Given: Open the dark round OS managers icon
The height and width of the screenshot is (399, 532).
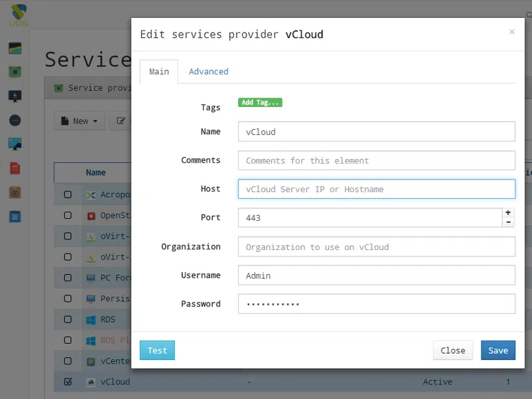Looking at the screenshot, I should point(15,120).
